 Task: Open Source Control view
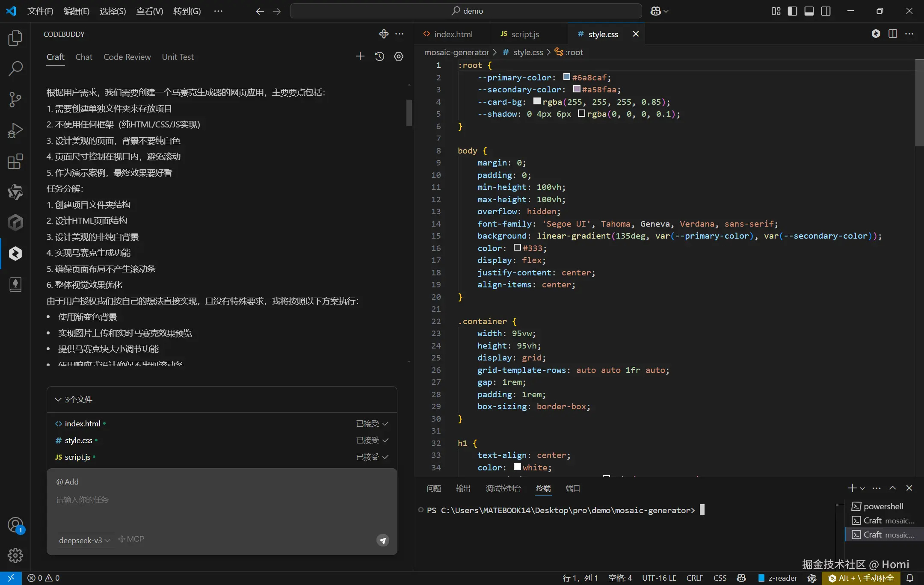coord(15,100)
